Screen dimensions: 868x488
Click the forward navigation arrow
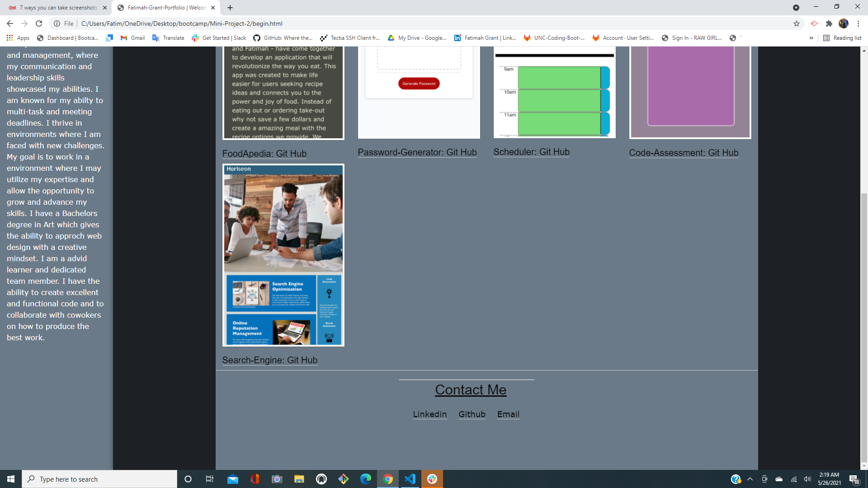(24, 23)
